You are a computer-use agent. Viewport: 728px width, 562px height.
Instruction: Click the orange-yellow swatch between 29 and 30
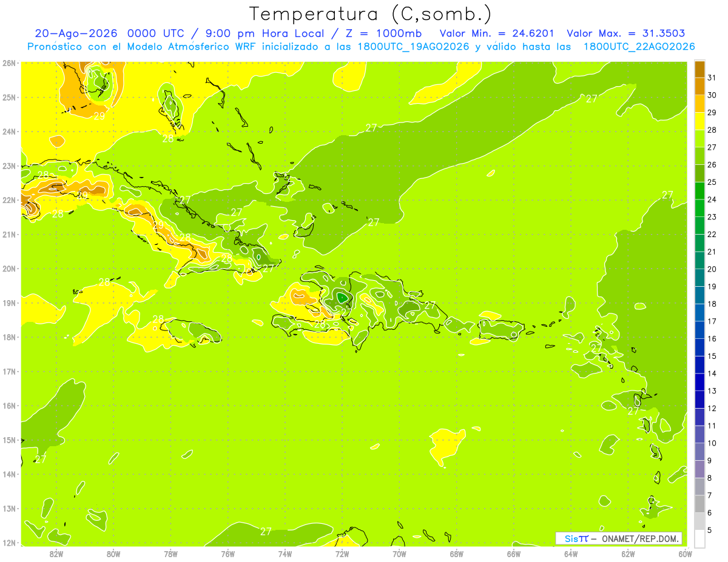(x=699, y=104)
